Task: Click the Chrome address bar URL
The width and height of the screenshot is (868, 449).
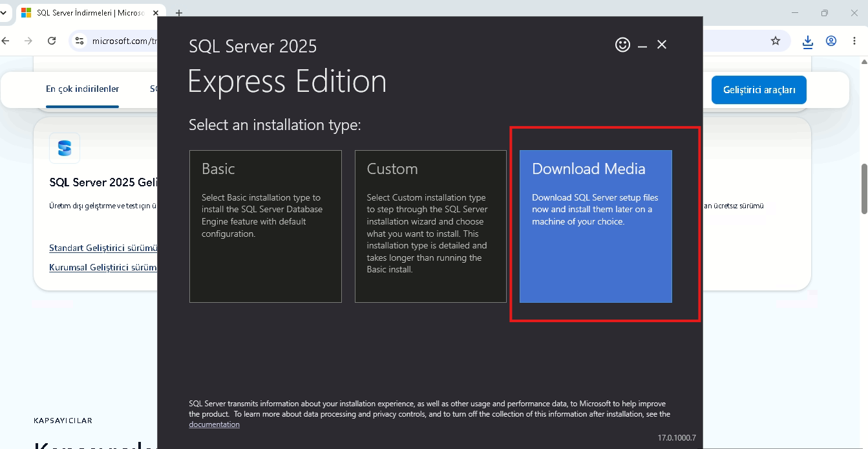Action: pos(124,41)
